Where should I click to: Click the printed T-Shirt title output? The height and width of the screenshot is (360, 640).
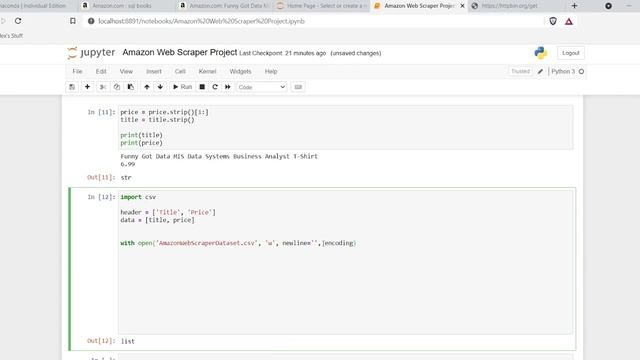pos(219,156)
